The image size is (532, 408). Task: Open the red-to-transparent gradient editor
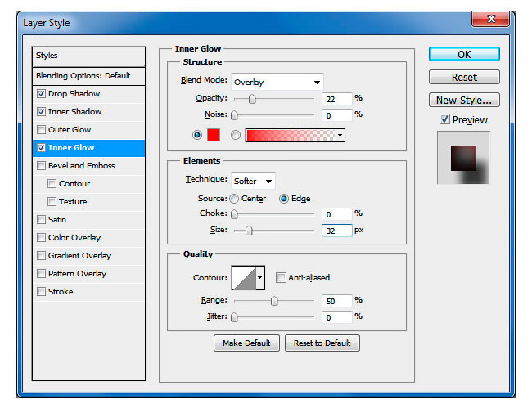pyautogui.click(x=291, y=135)
